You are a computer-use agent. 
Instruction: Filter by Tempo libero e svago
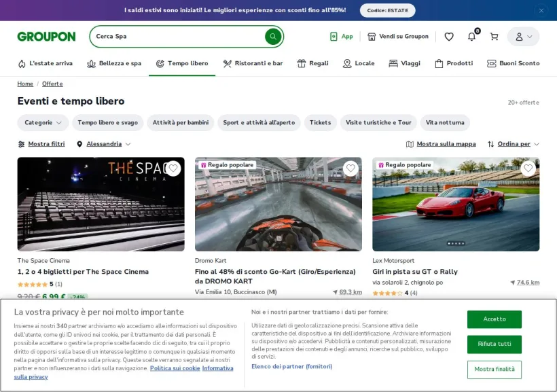point(107,122)
